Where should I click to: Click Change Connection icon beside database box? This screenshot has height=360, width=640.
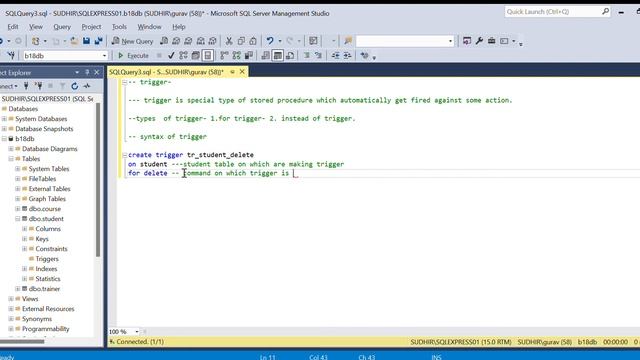click(x=11, y=56)
